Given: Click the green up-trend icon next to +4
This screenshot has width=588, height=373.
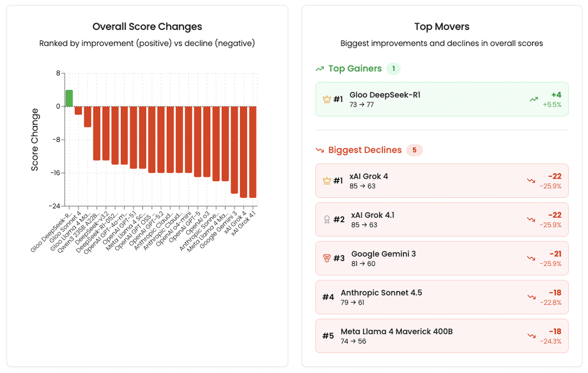Looking at the screenshot, I should point(533,99).
